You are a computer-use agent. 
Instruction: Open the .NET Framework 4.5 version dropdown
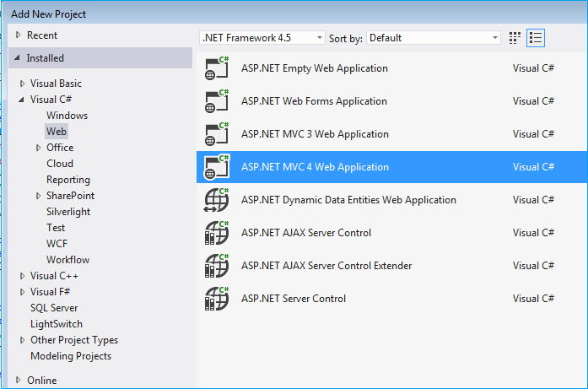[262, 38]
